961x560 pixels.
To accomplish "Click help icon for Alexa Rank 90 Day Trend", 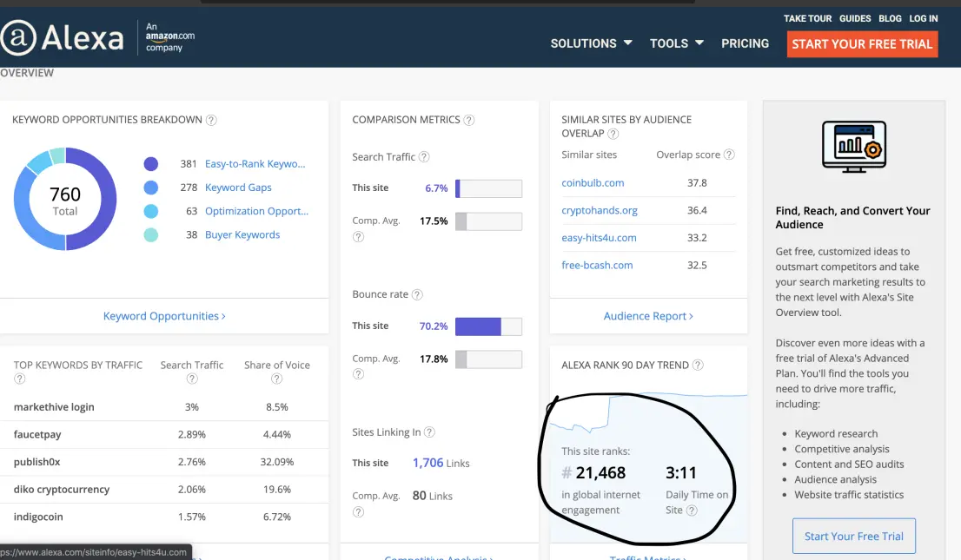I will 698,366.
